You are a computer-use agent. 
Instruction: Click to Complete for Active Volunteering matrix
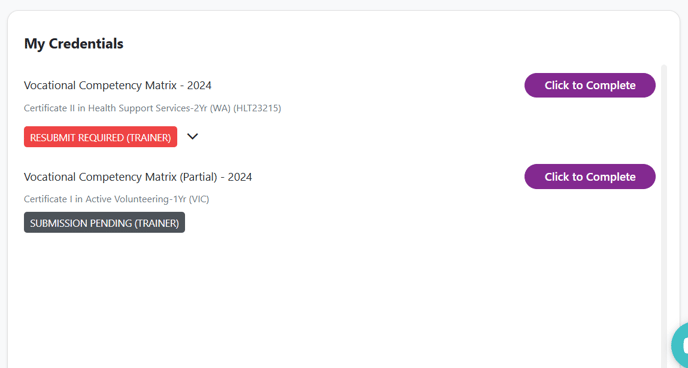point(590,177)
